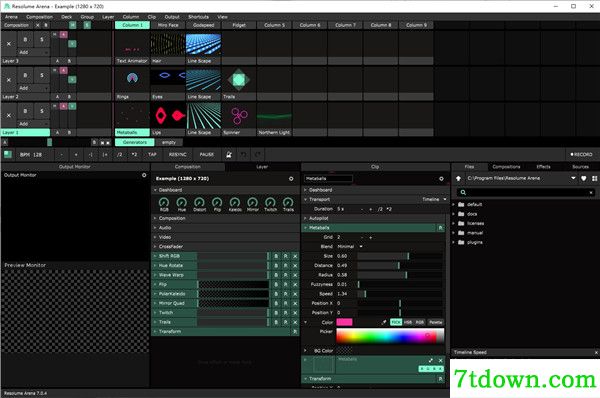
Task: Click the pink Color swatch
Action: [344, 322]
